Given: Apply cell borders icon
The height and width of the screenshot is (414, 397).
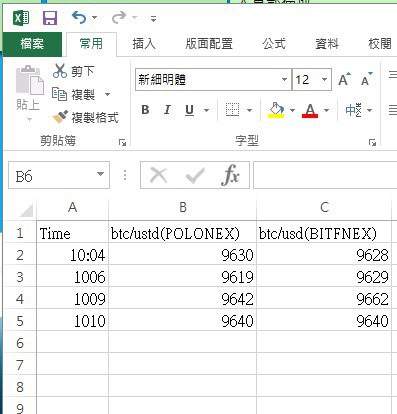Looking at the screenshot, I should coord(232,110).
